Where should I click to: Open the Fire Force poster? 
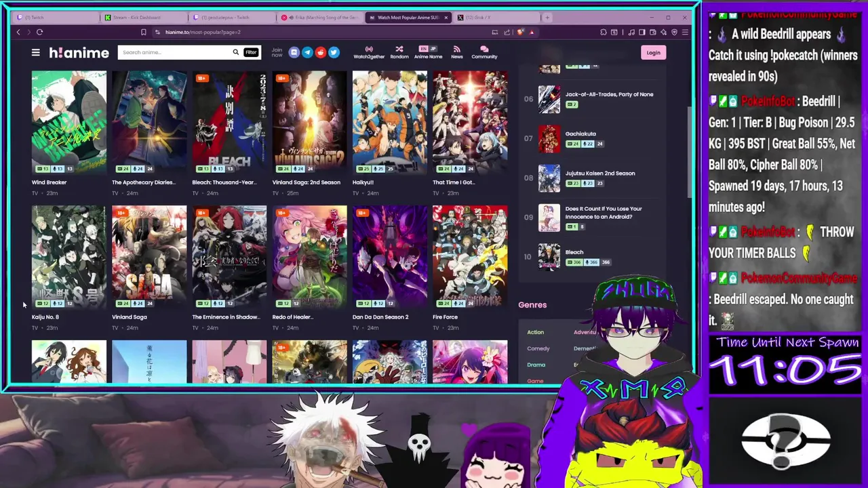pyautogui.click(x=470, y=257)
